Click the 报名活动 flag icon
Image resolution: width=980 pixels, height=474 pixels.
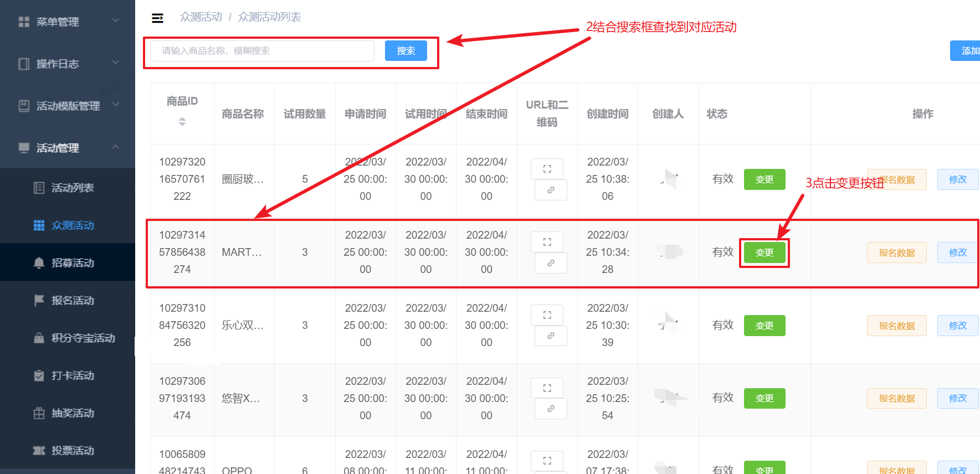click(x=39, y=300)
